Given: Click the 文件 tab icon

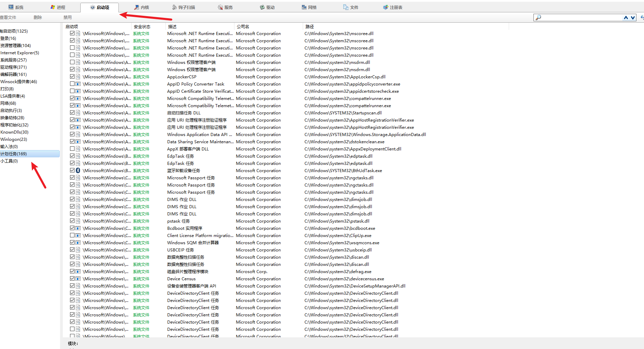Looking at the screenshot, I should click(x=346, y=7).
